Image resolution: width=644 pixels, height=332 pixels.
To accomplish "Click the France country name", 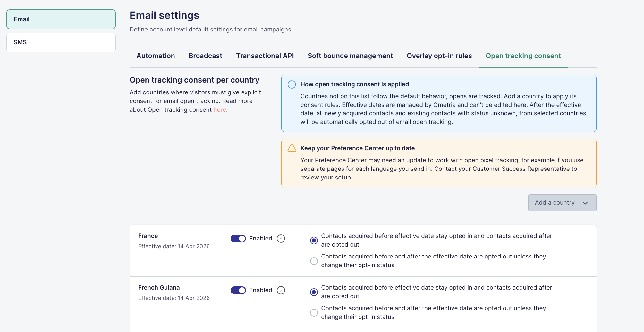I will (x=148, y=236).
